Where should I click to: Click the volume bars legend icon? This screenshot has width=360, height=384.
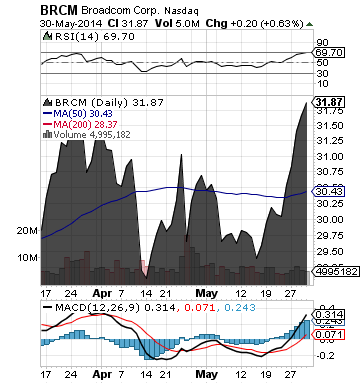pyautogui.click(x=48, y=134)
